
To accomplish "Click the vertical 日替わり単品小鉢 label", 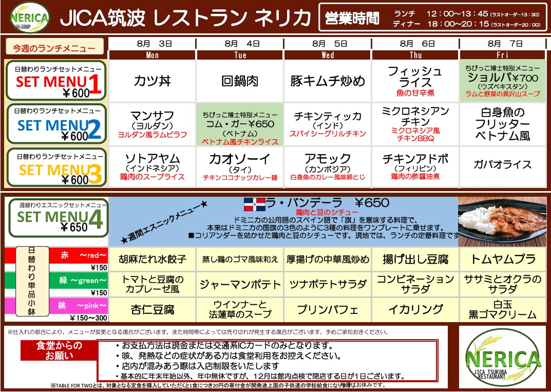I will point(32,281).
